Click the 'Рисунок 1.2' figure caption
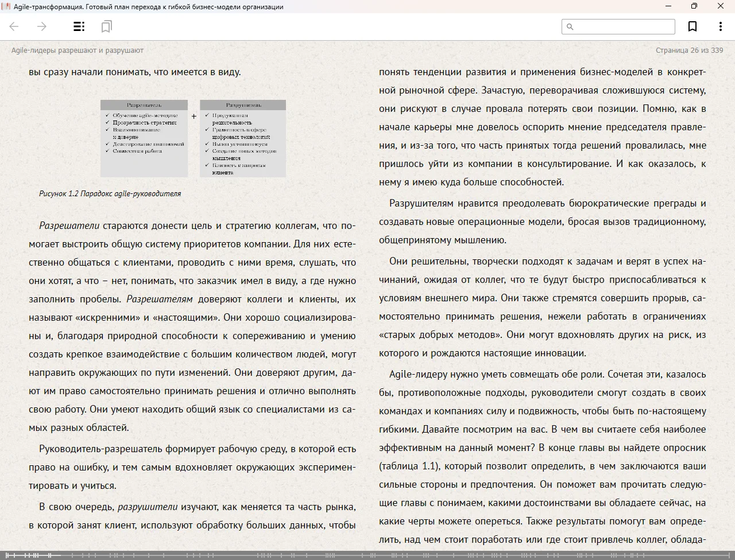The image size is (735, 560). tap(110, 193)
